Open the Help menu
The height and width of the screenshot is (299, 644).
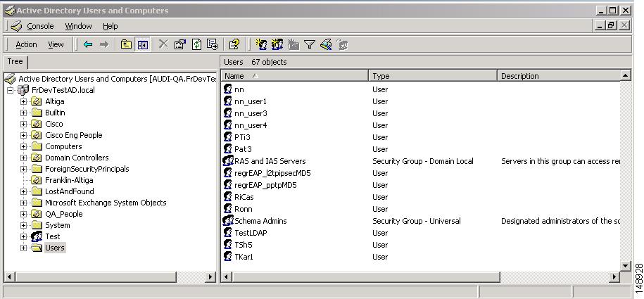coord(110,26)
